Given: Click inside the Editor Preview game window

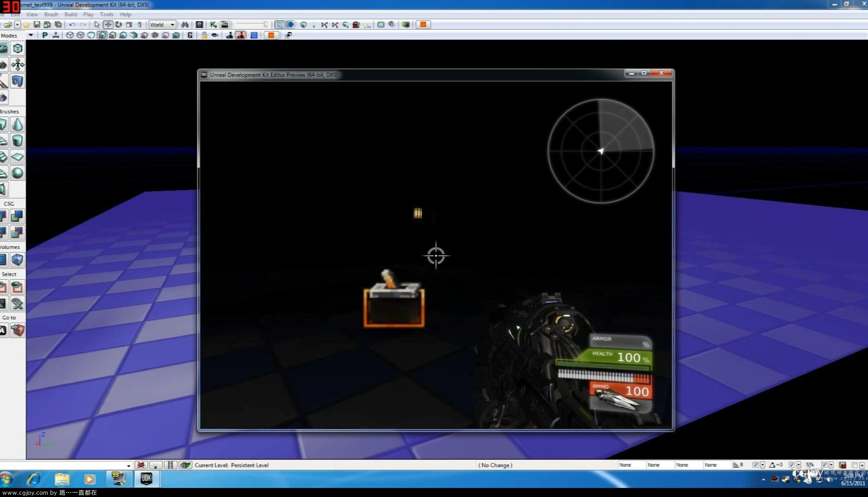Looking at the screenshot, I should 436,255.
